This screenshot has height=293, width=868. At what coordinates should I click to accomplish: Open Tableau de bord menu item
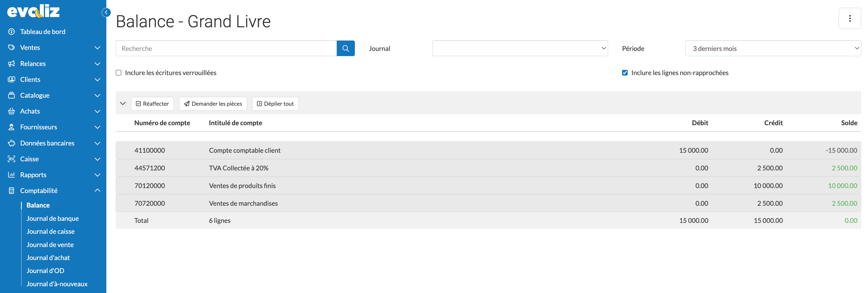43,32
